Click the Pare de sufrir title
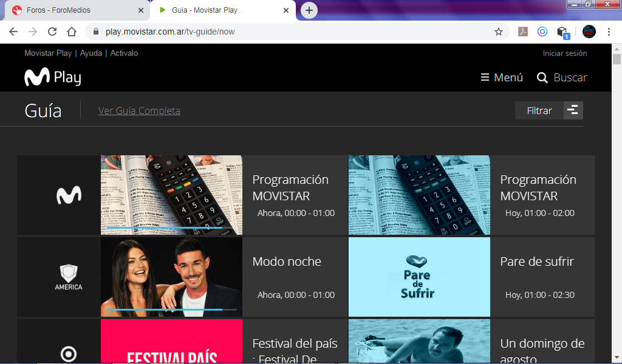 click(537, 261)
